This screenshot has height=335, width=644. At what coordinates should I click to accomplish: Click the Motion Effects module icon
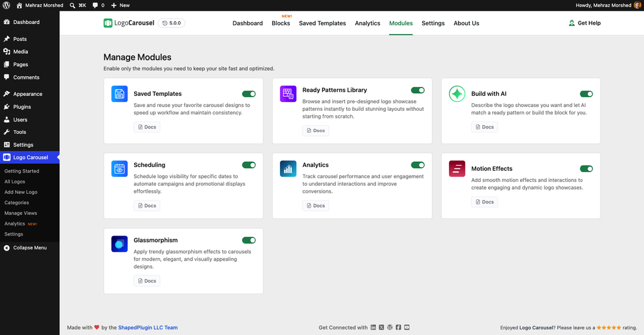pyautogui.click(x=457, y=169)
